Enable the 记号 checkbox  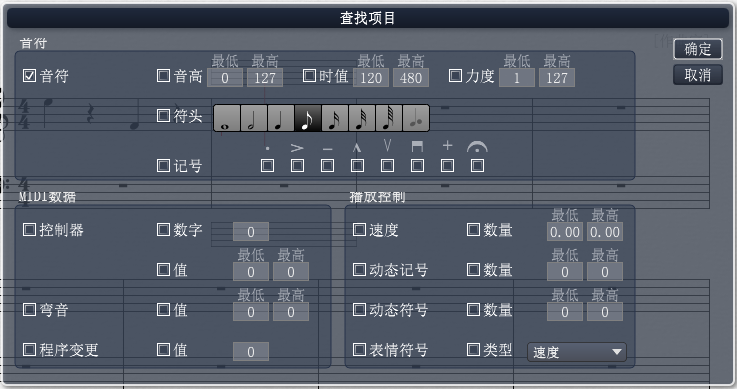[163, 165]
